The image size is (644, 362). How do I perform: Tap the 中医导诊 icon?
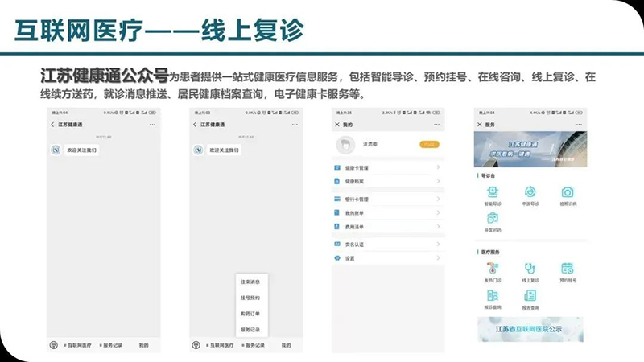pos(530,192)
